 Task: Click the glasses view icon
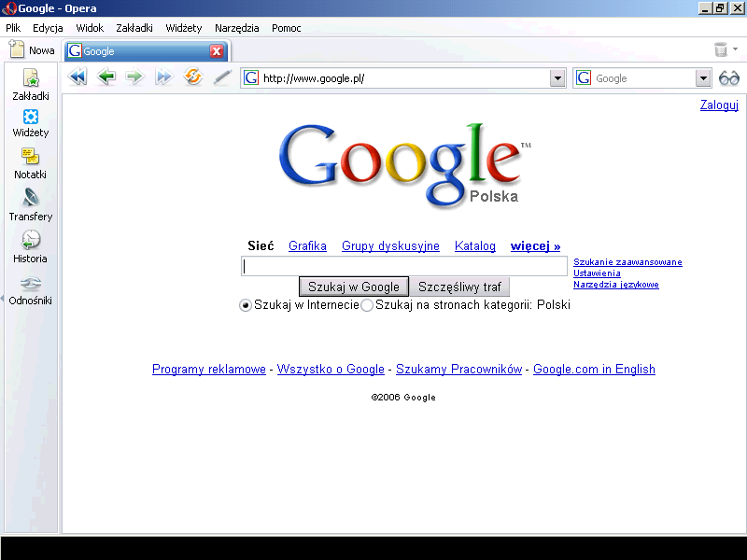729,77
